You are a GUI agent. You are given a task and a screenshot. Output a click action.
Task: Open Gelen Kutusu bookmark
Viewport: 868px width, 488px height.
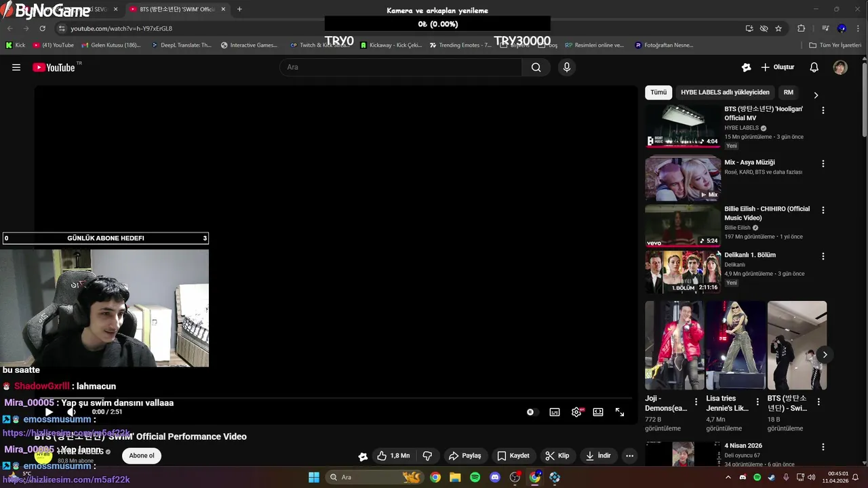tap(111, 45)
